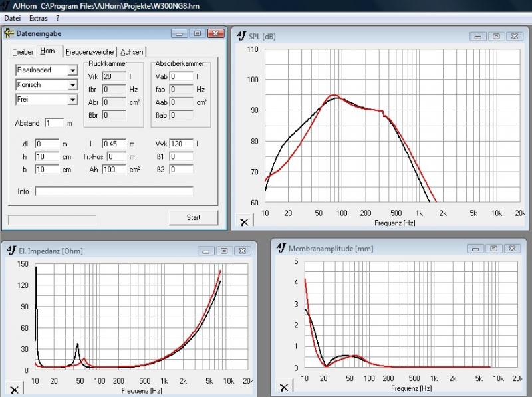Click the Ah area field
Screen dimensions: 532x397
(x=114, y=170)
